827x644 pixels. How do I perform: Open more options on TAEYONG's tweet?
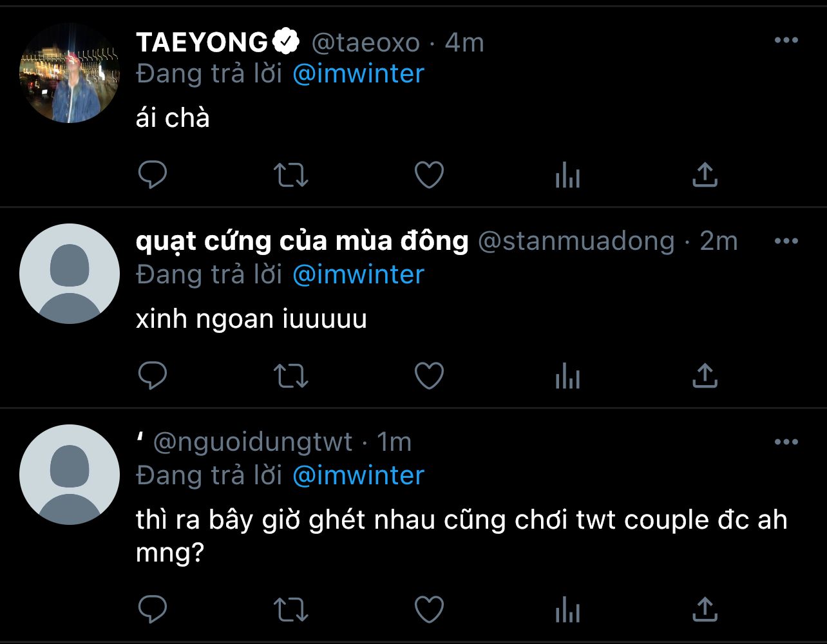pos(786,40)
